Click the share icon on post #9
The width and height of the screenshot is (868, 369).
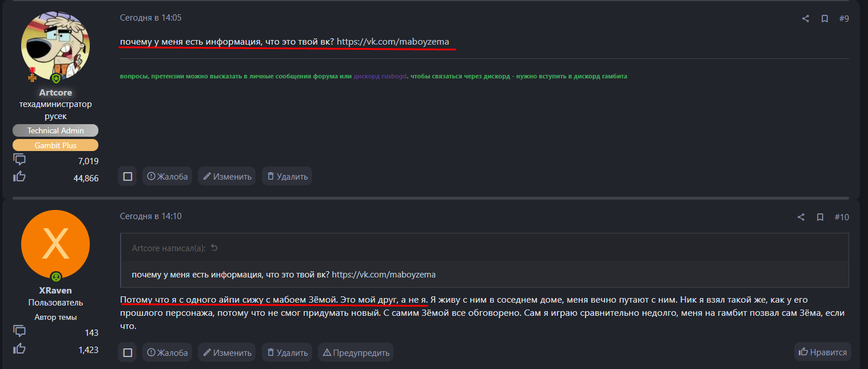pyautogui.click(x=805, y=18)
